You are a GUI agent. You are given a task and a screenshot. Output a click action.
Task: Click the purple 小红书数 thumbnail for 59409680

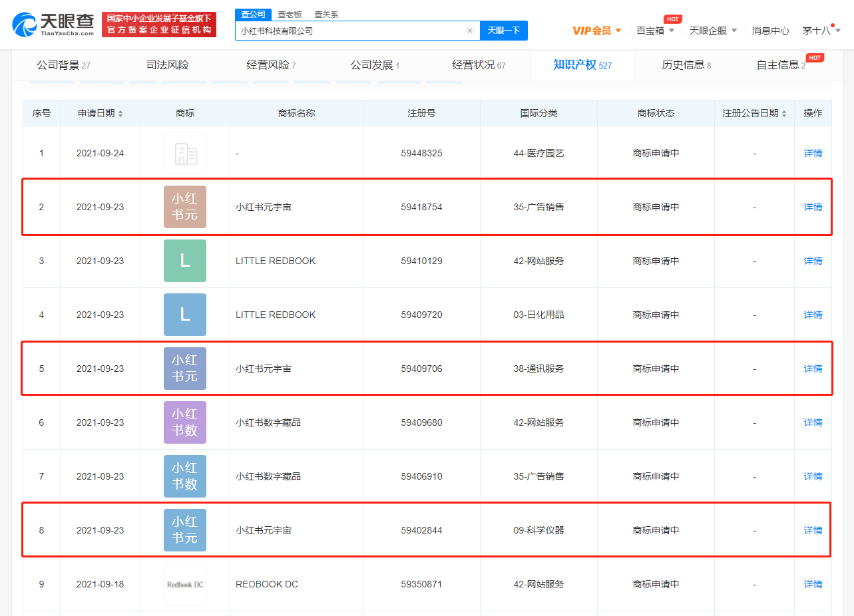[185, 422]
